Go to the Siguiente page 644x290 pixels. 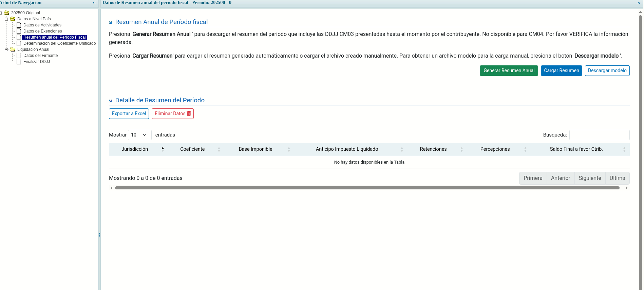click(590, 178)
